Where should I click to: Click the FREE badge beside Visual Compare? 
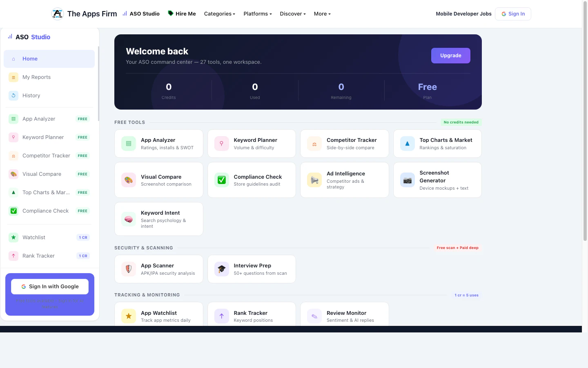point(82,174)
